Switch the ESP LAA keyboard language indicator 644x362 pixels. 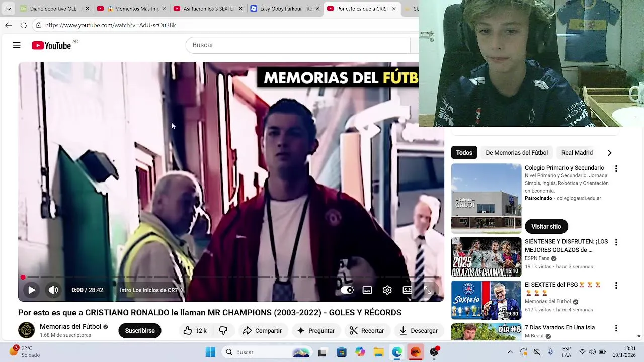click(567, 352)
